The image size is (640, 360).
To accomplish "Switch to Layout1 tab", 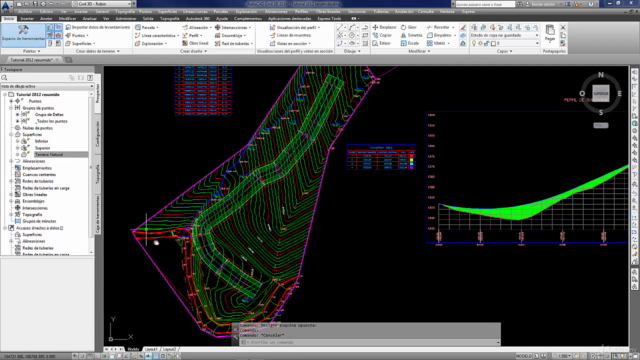I will (x=151, y=349).
